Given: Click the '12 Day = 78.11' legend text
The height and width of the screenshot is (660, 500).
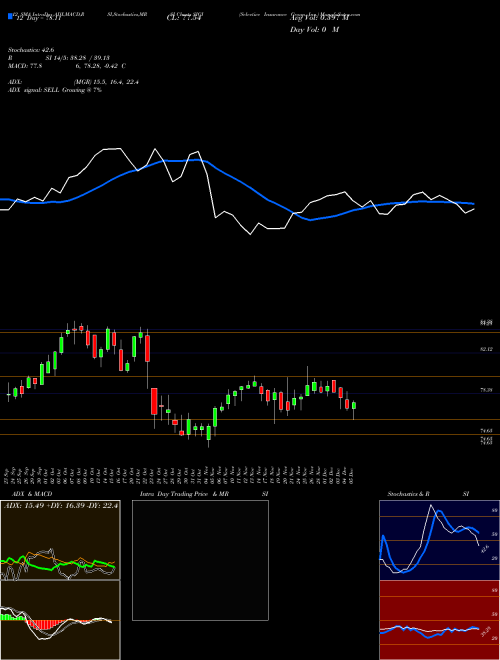Looking at the screenshot, I should coord(38,19).
